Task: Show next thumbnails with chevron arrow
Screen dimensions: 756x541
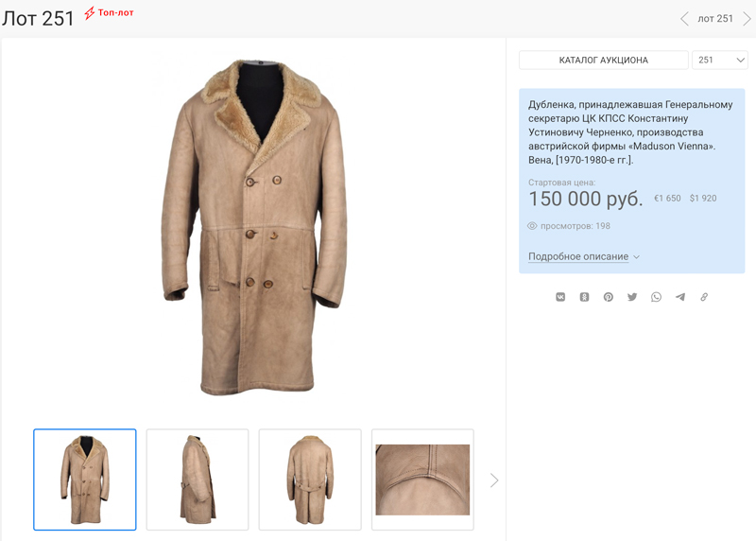Action: (x=494, y=480)
